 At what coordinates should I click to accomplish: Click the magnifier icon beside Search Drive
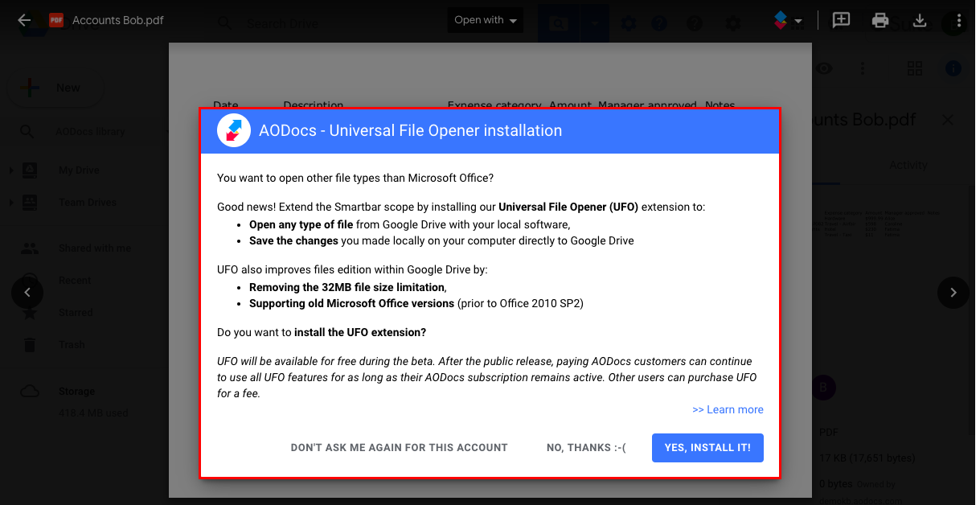coord(224,23)
